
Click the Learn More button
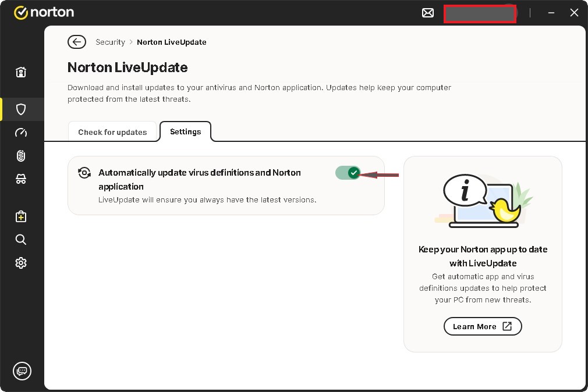tap(483, 326)
